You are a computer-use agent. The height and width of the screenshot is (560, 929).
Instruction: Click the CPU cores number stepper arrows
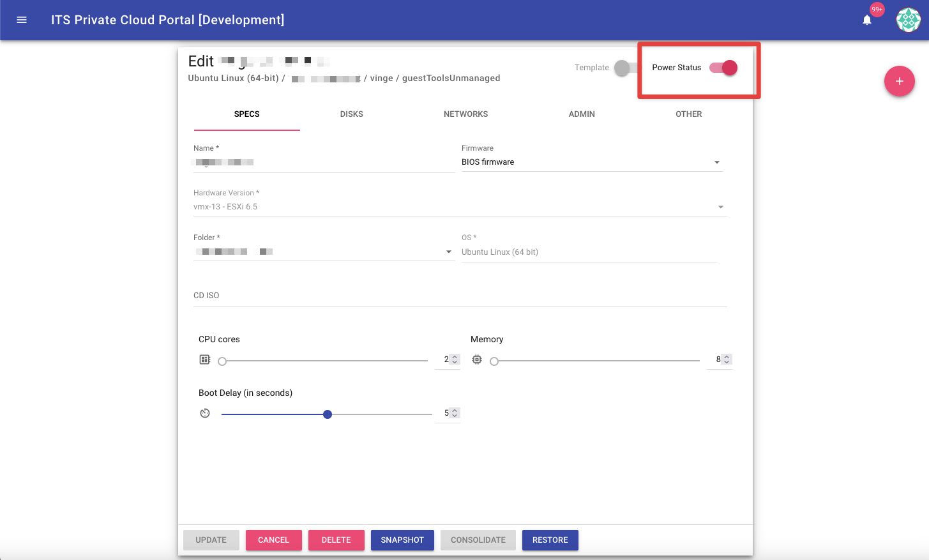click(455, 359)
